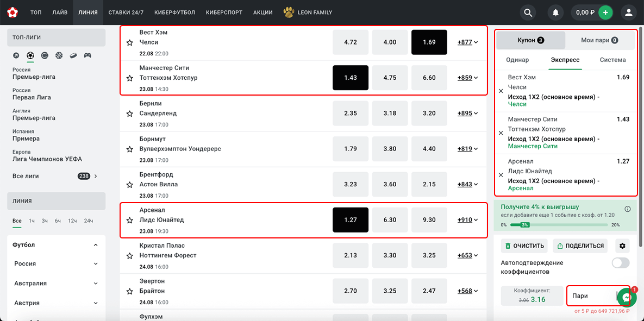
Task: Click the Leon soccer ball logo
Action: click(x=12, y=12)
